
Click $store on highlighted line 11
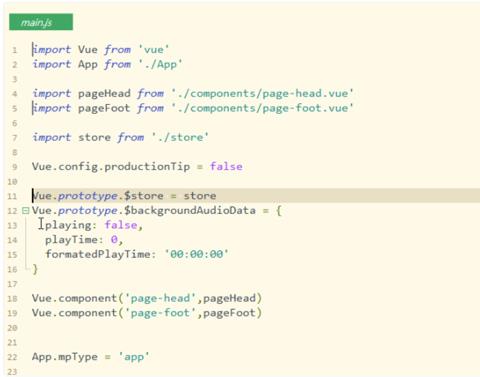[144, 196]
